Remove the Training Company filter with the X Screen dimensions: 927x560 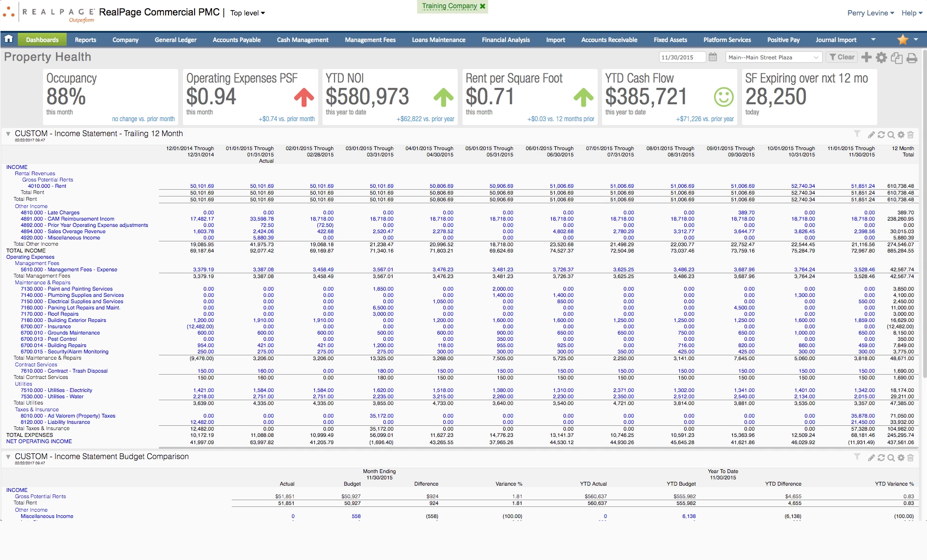(483, 6)
